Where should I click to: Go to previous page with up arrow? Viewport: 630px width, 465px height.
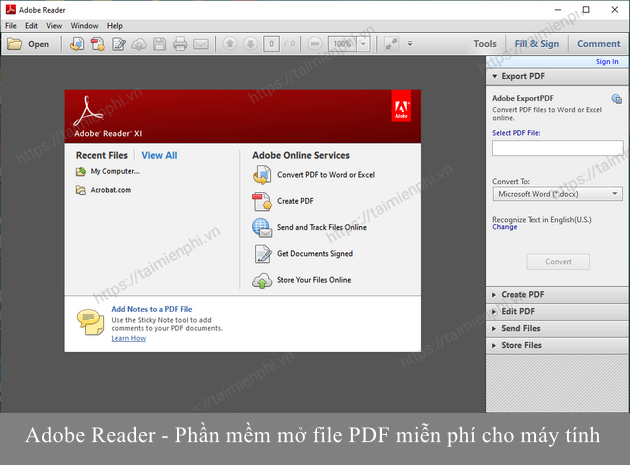(x=230, y=43)
